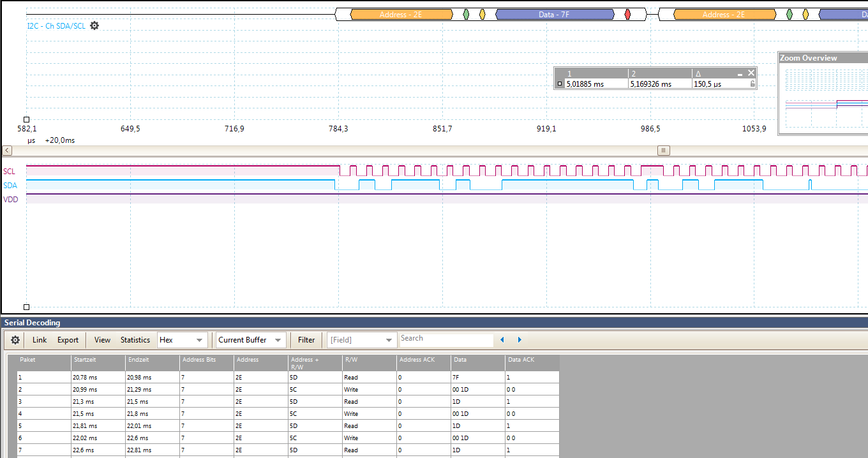
Task: Select the VDD channel label
Action: point(11,200)
